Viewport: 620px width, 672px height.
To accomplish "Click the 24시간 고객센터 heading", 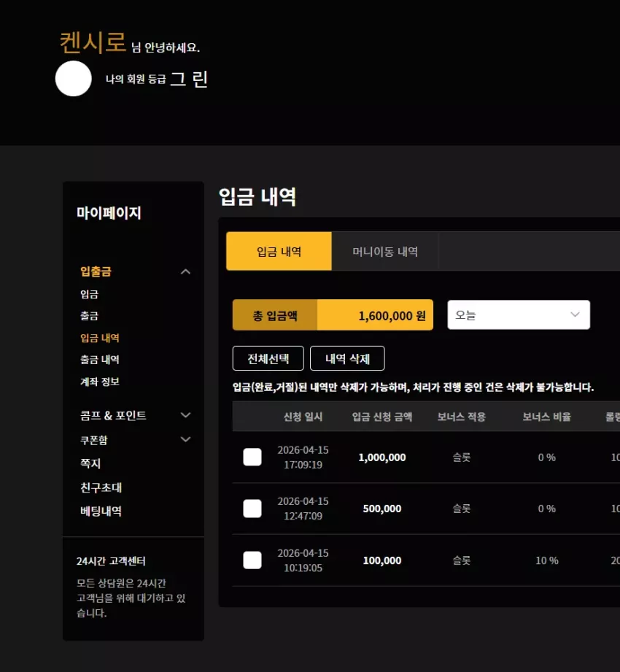I will 111,561.
